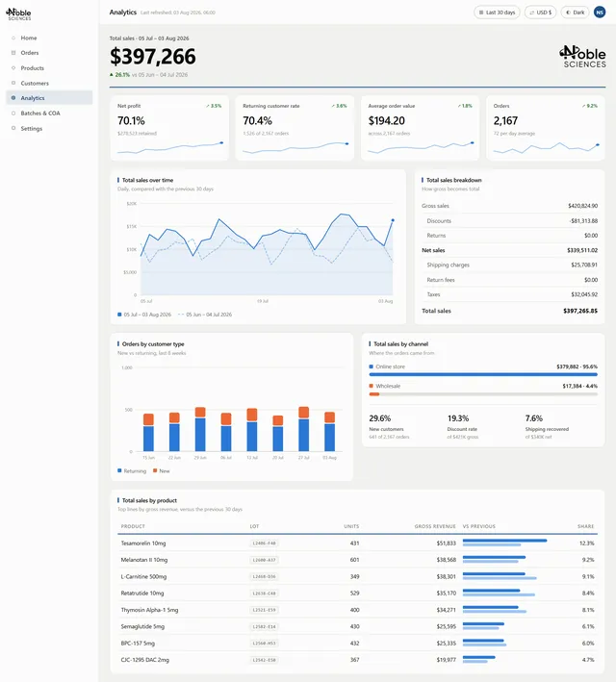Open Settings from the sidebar
616x682 pixels.
[32, 128]
